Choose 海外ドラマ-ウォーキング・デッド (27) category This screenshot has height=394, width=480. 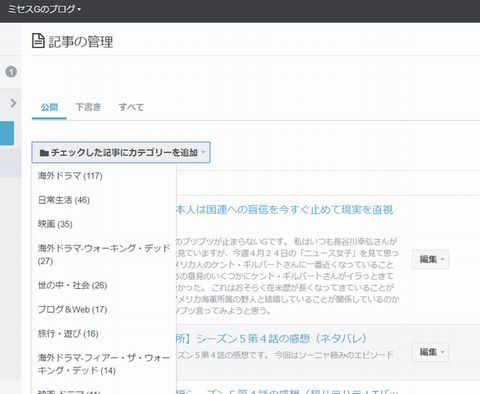click(104, 254)
